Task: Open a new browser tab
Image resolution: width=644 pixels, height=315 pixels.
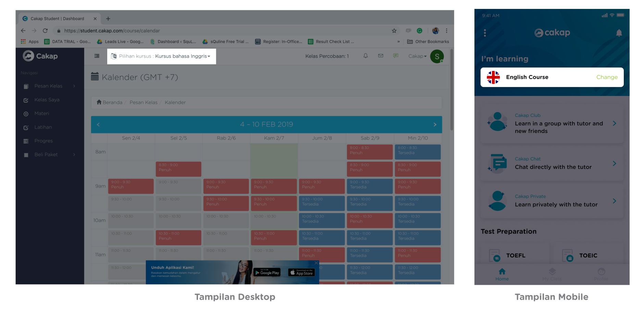Action: [x=108, y=19]
